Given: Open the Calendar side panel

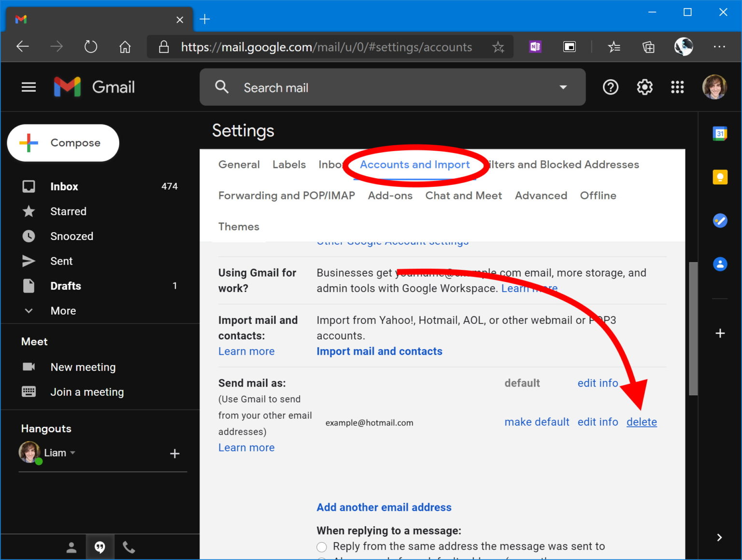Looking at the screenshot, I should tap(720, 133).
